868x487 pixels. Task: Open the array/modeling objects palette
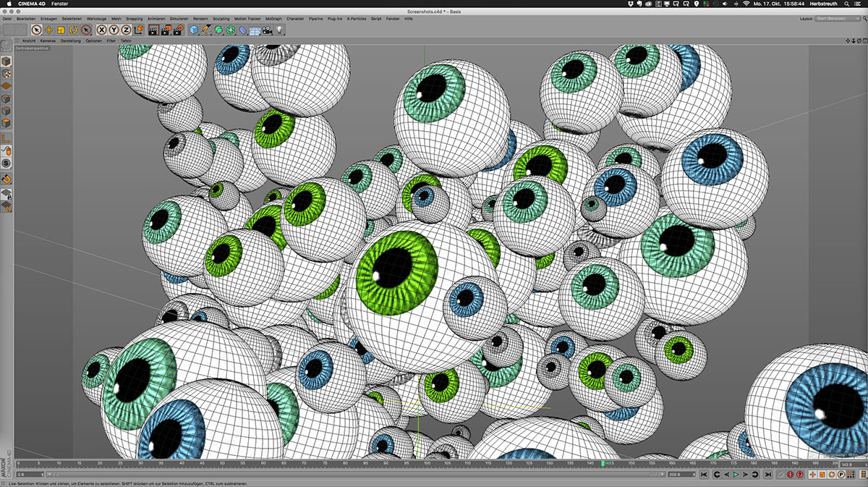(231, 30)
